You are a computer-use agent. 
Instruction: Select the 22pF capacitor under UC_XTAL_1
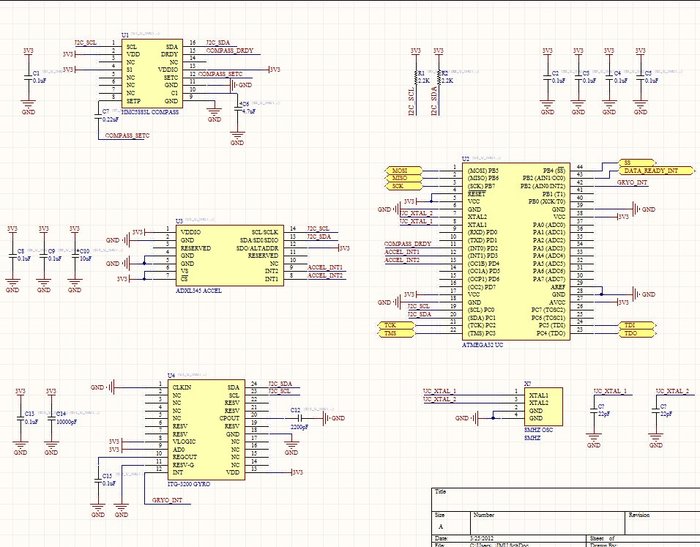(594, 410)
